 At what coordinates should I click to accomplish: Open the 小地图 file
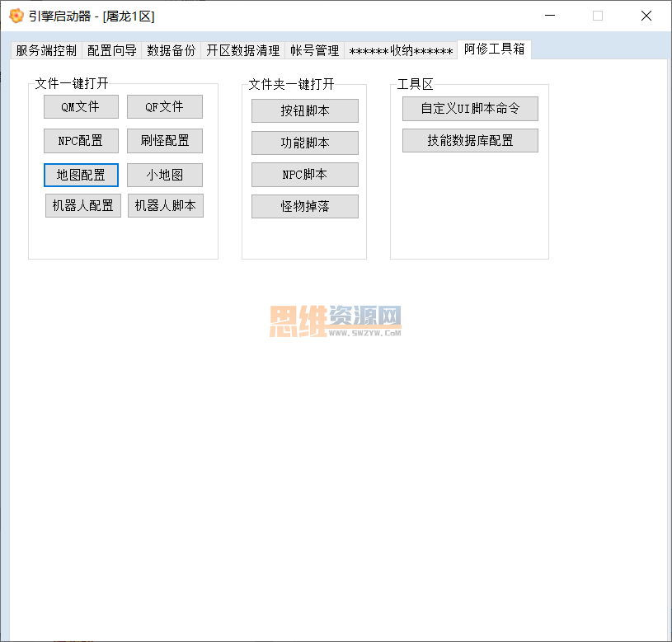[165, 175]
